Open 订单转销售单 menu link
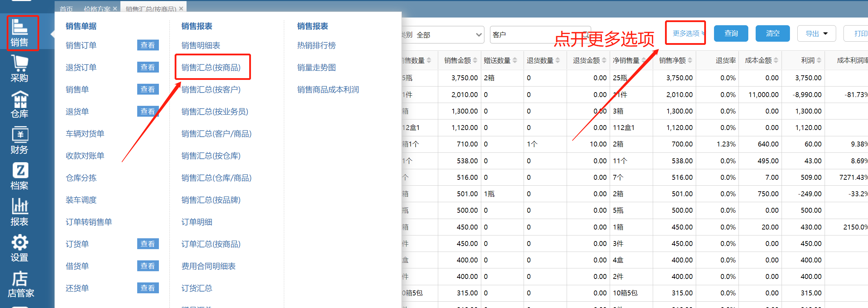 point(89,222)
